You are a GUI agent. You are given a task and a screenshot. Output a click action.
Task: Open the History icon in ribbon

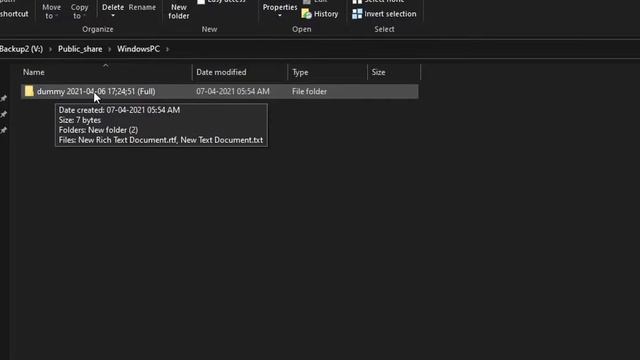tap(306, 14)
